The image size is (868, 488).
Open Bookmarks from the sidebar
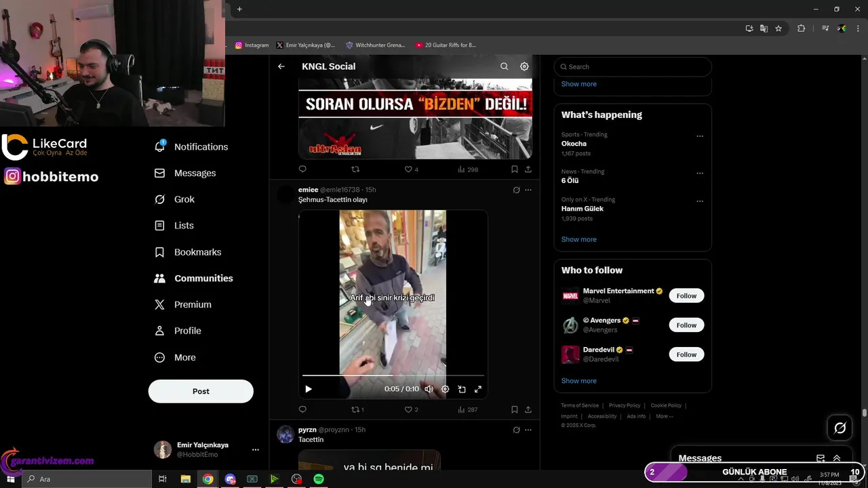pos(189,252)
